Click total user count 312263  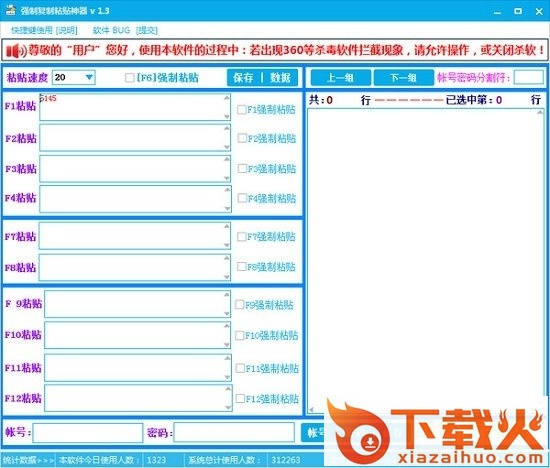click(286, 460)
